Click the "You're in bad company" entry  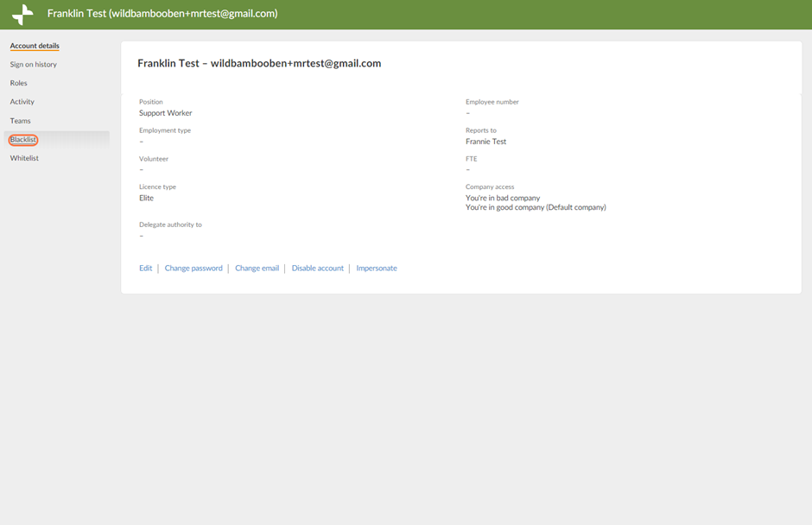[x=503, y=198]
